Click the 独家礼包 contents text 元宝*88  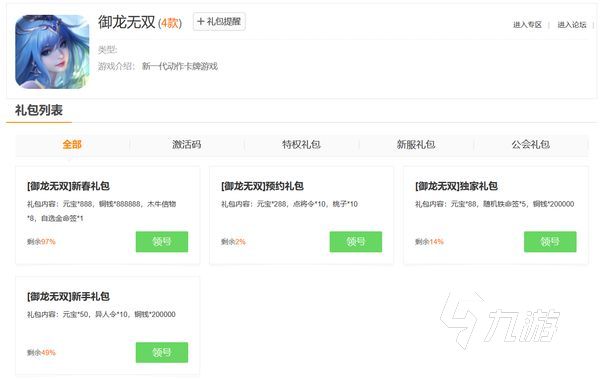463,204
